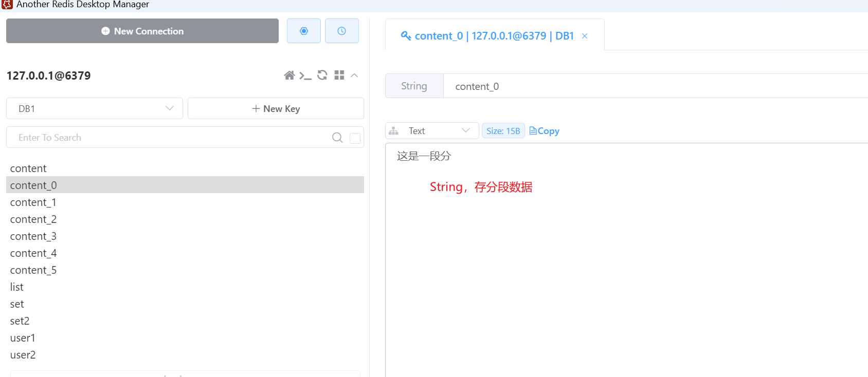
Task: Click the tree icon beside Text format
Action: (394, 131)
